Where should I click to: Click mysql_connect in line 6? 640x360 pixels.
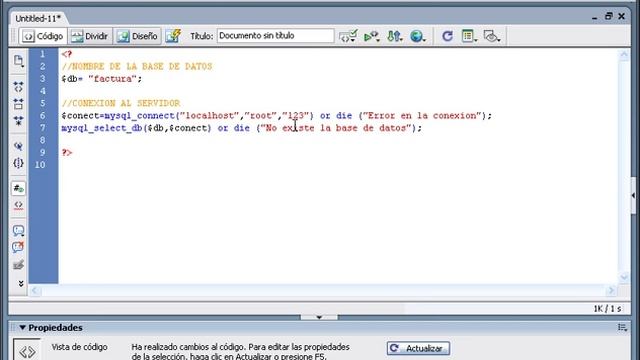pyautogui.click(x=140, y=116)
